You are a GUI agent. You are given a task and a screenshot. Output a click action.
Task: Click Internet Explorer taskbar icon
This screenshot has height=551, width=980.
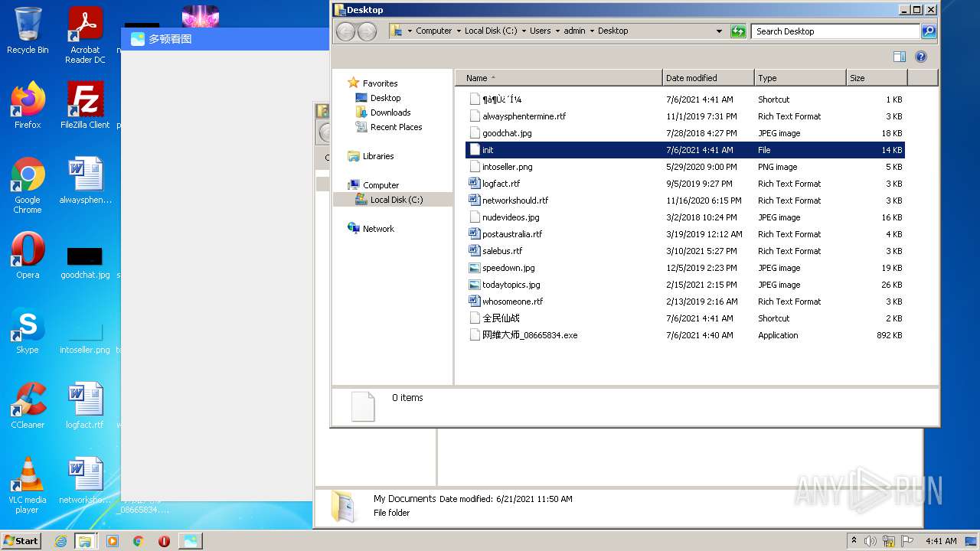click(60, 541)
